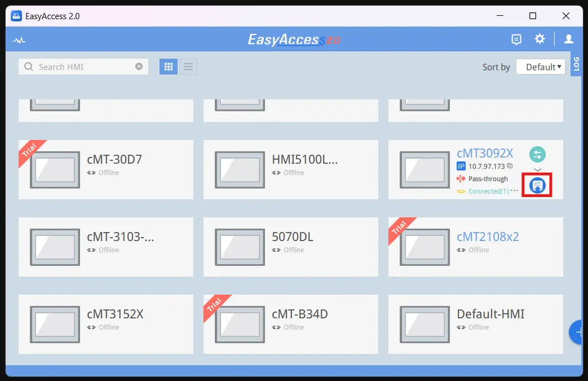Clear the search field with the x button
Screen dimensions: 588x381
[x=139, y=66]
